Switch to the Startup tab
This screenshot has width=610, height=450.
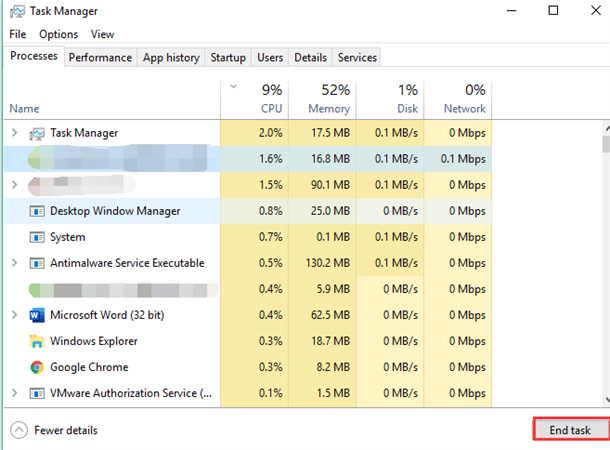228,58
